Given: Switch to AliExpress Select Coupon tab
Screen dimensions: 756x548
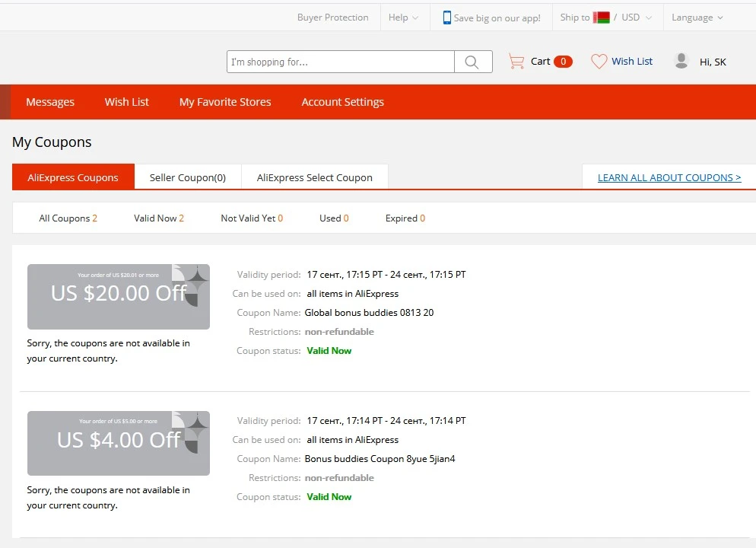Looking at the screenshot, I should (314, 177).
